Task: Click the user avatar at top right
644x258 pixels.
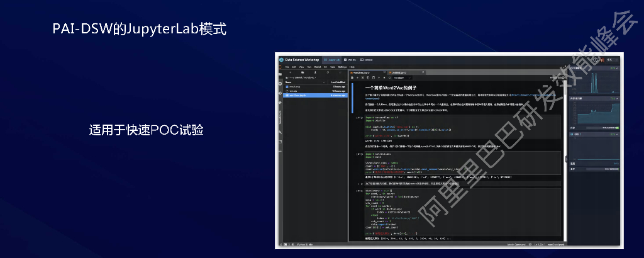Action: tap(602, 60)
